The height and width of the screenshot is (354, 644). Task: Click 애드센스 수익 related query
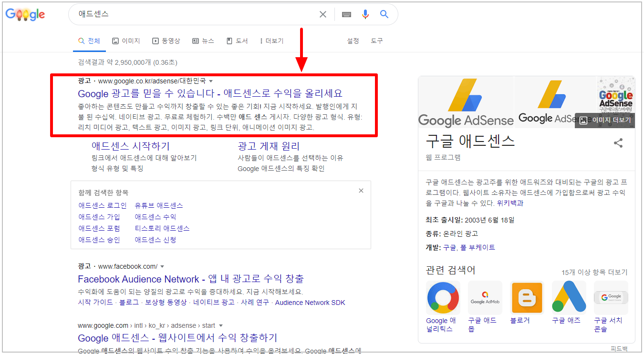[156, 217]
